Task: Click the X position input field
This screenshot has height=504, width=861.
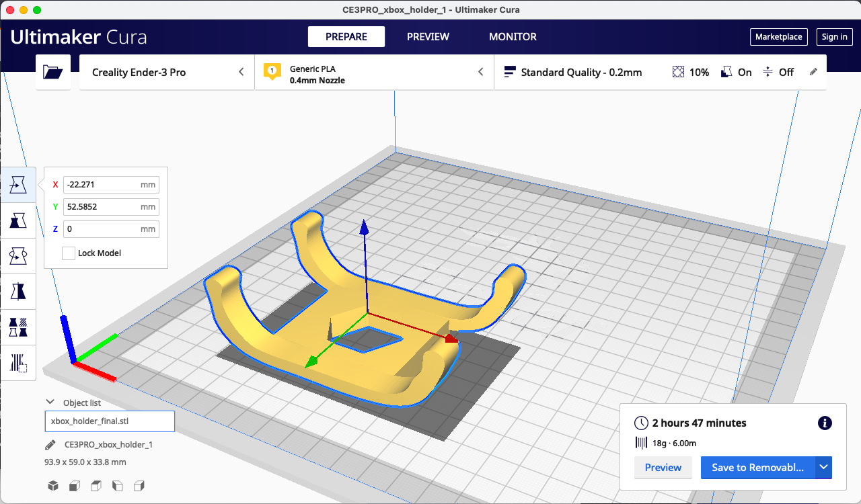Action: [x=111, y=185]
